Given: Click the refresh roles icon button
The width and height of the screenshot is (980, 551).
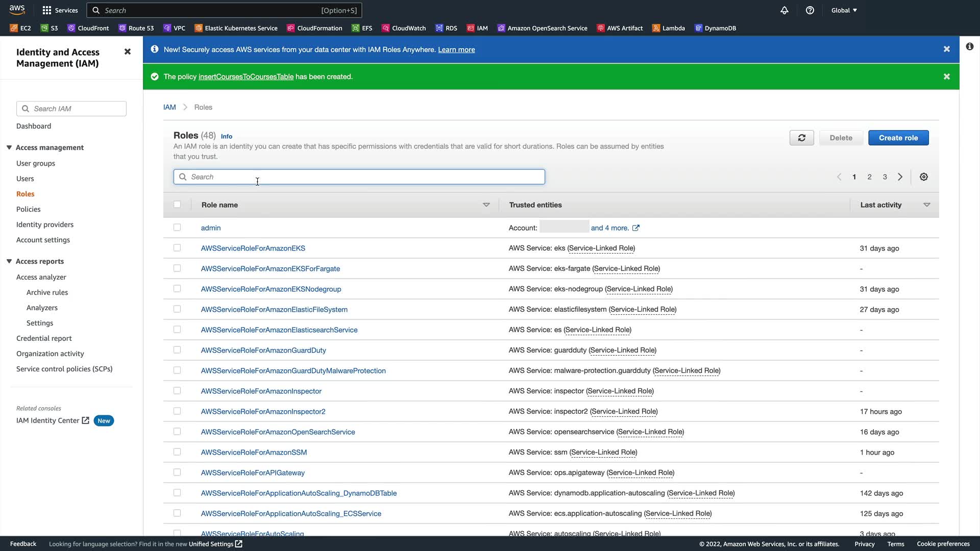Looking at the screenshot, I should point(801,138).
